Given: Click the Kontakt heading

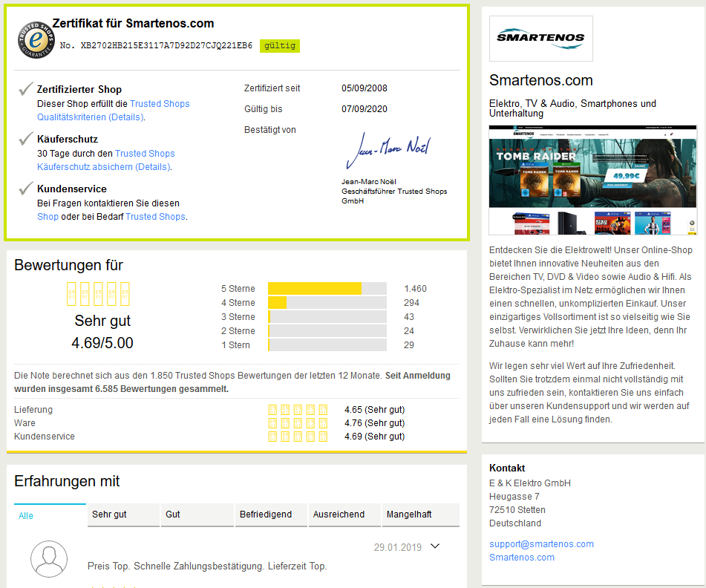Looking at the screenshot, I should 507,468.
